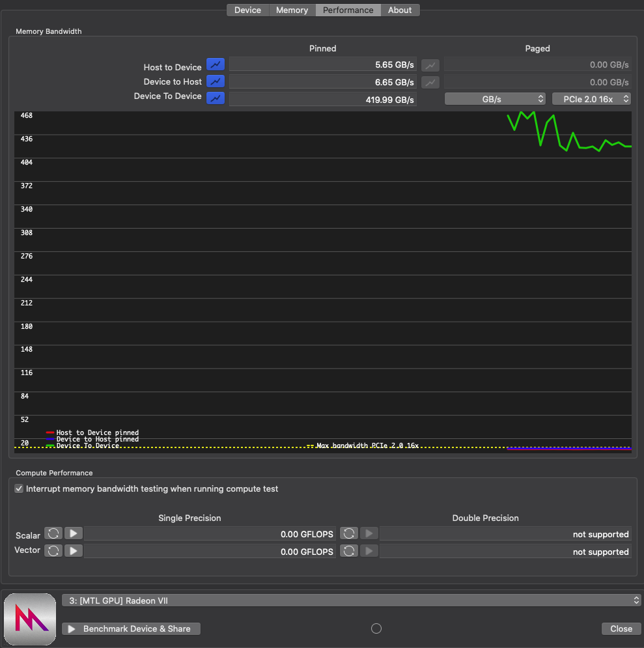Click Vector double precision not supported field
Screen dimensions: 644x648
tap(505, 552)
